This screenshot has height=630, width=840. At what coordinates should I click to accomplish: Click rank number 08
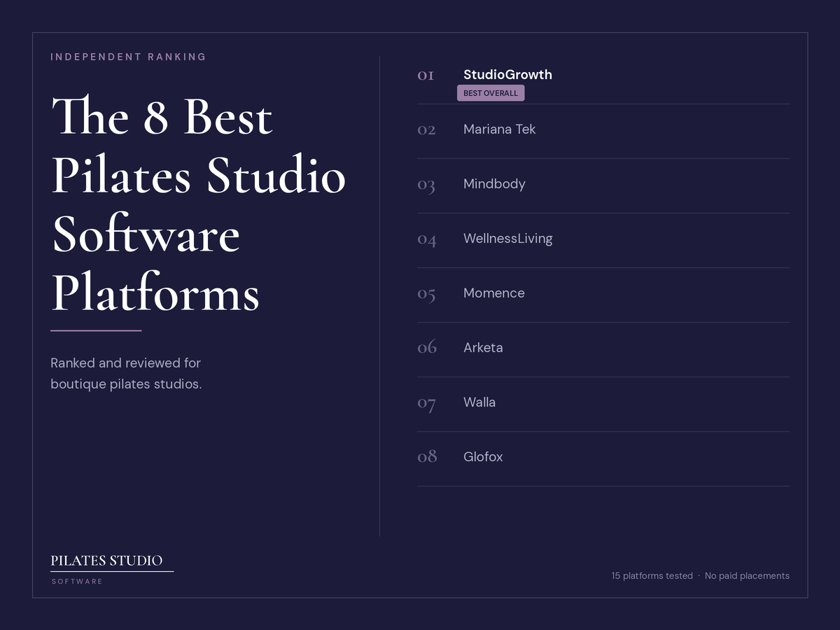click(x=427, y=456)
